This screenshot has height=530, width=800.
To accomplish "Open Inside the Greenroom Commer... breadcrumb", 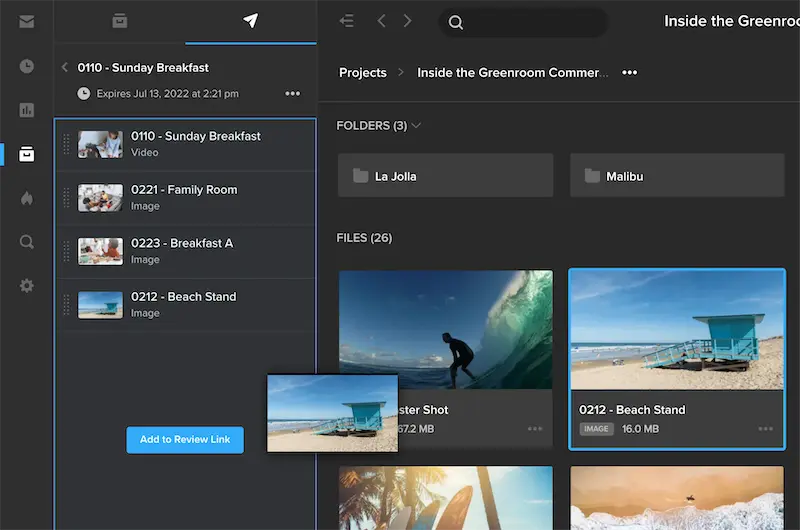I will (x=513, y=73).
